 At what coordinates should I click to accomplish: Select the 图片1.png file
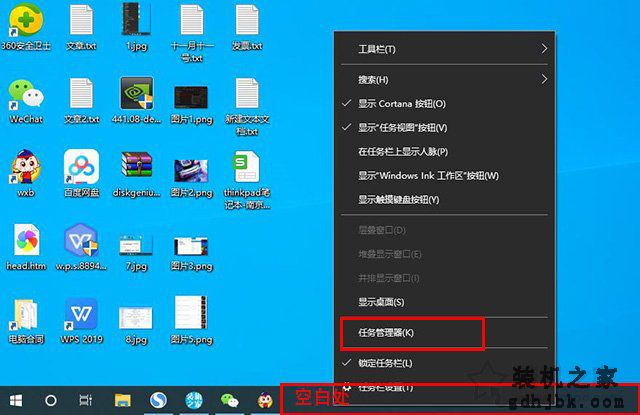point(192,104)
